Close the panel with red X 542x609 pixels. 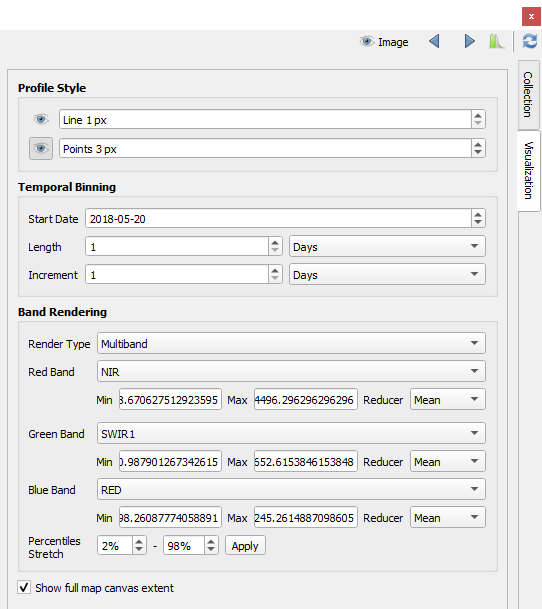pyautogui.click(x=531, y=17)
